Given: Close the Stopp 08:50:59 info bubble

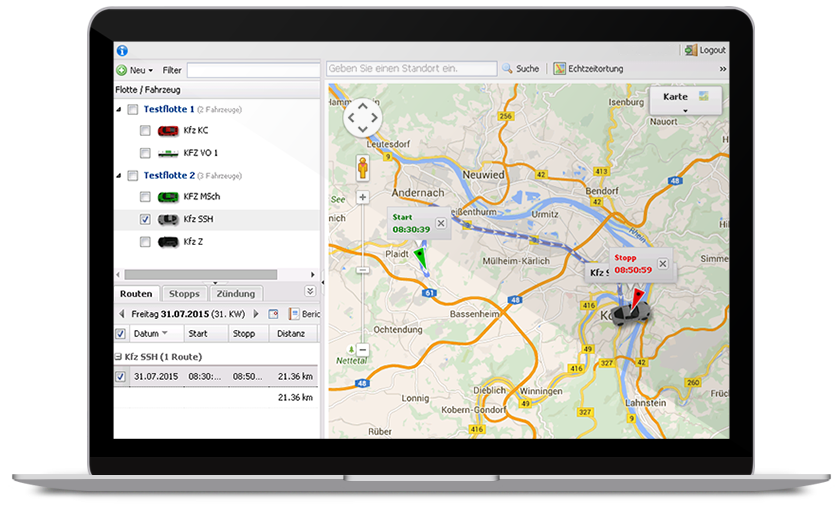Looking at the screenshot, I should click(663, 264).
